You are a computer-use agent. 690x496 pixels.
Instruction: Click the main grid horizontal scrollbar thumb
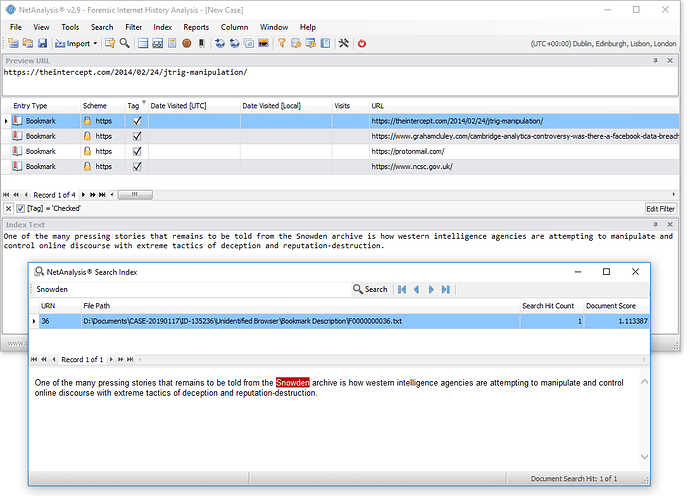pyautogui.click(x=135, y=195)
